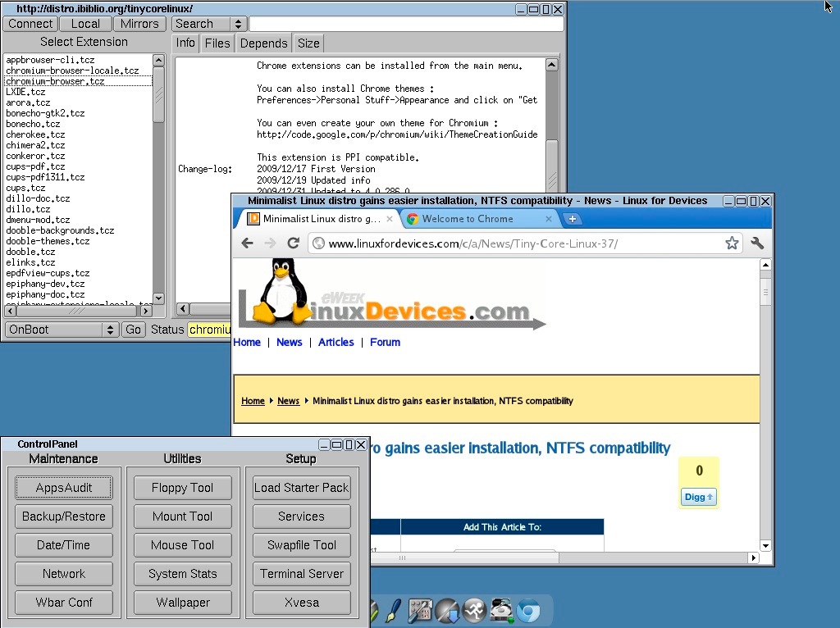Click the Chromium address bar URL

[473, 243]
